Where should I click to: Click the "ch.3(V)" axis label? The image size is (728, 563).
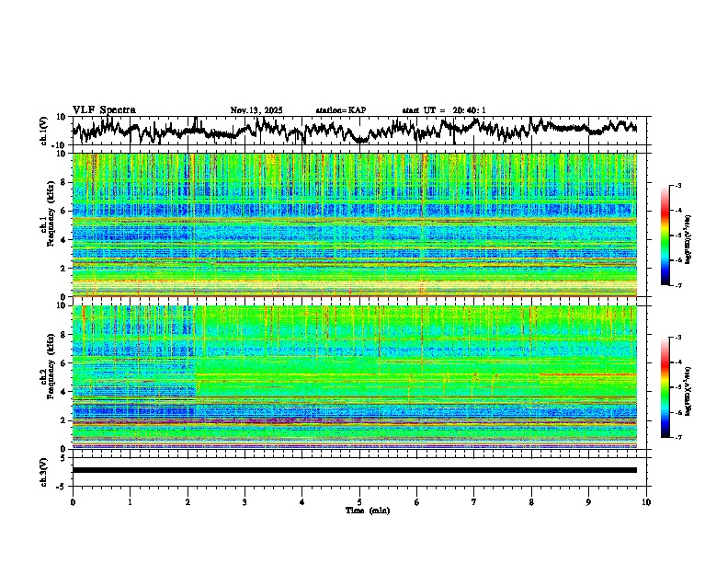tap(44, 472)
